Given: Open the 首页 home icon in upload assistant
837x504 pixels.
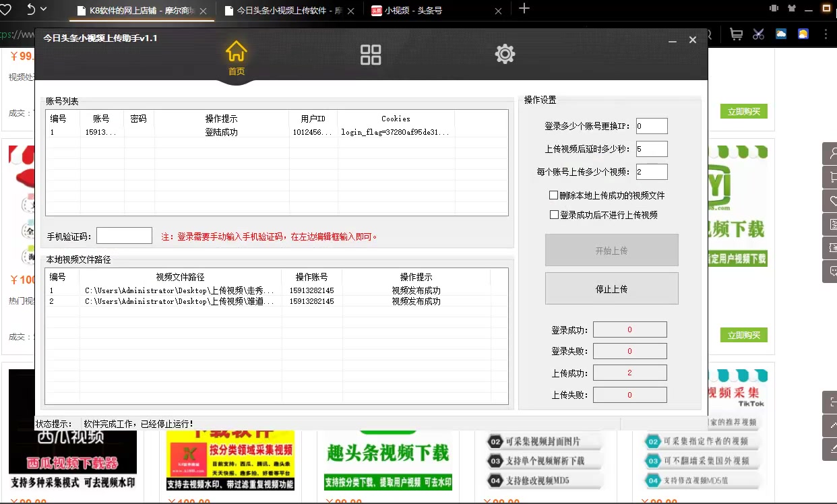Looking at the screenshot, I should [236, 58].
